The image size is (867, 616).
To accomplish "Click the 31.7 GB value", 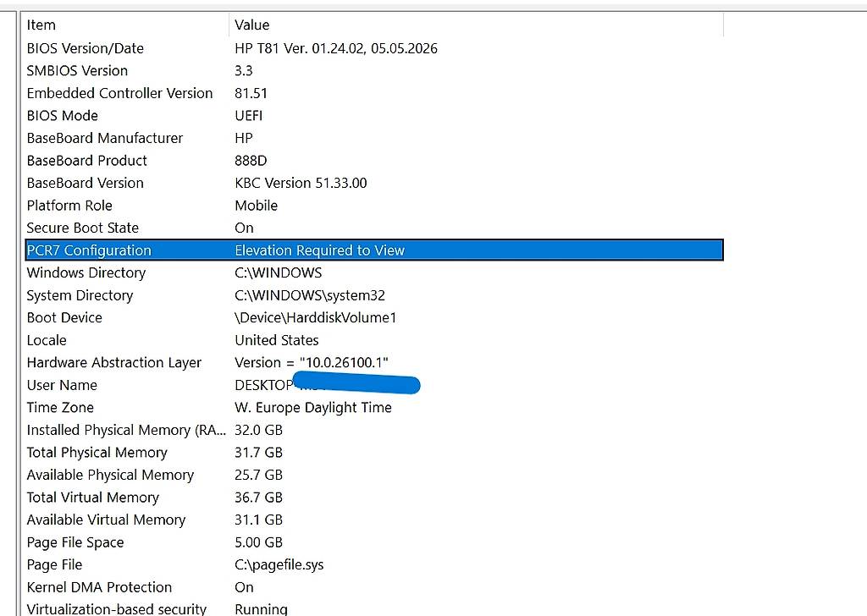I will (x=258, y=453).
